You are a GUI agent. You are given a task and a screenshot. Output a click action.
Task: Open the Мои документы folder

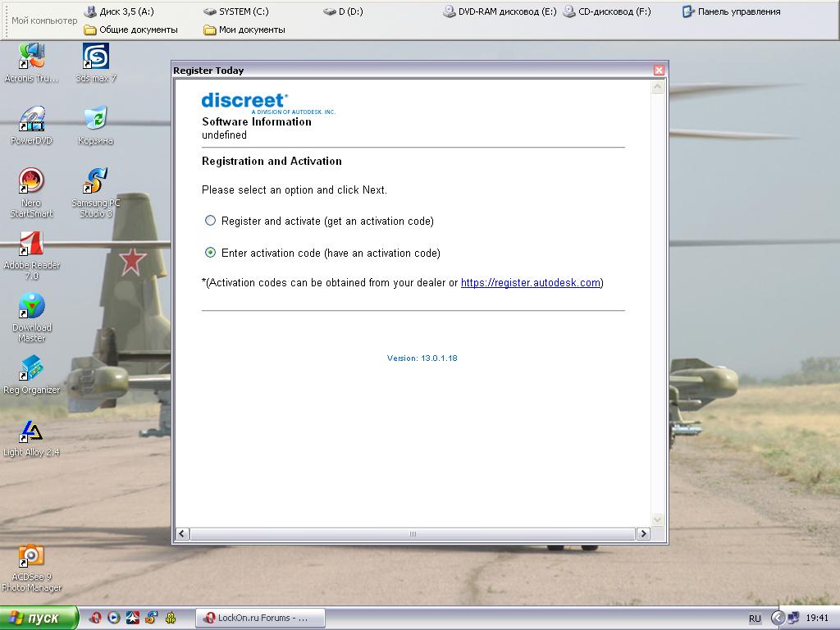click(244, 30)
